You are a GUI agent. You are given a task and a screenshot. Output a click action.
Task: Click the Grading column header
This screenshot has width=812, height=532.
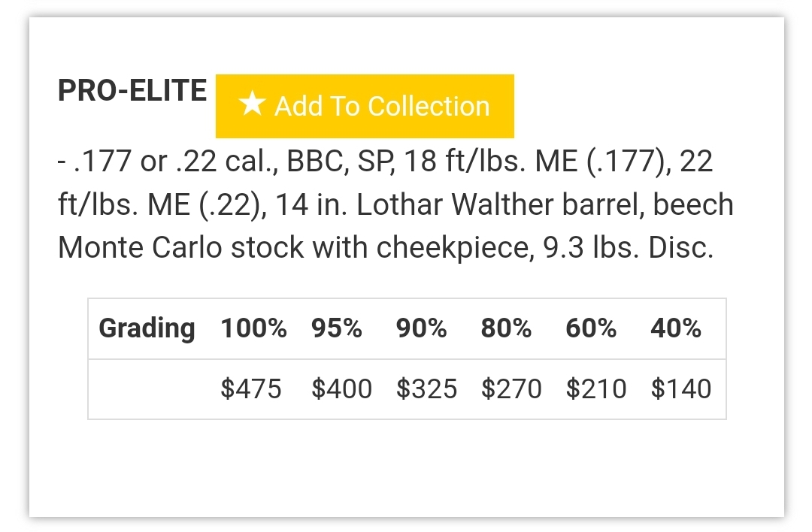coord(147,328)
